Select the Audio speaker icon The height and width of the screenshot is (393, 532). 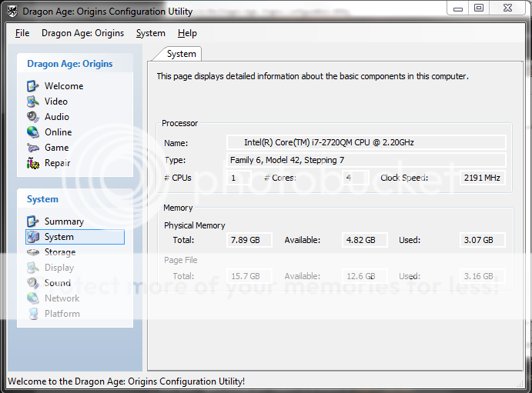[33, 117]
